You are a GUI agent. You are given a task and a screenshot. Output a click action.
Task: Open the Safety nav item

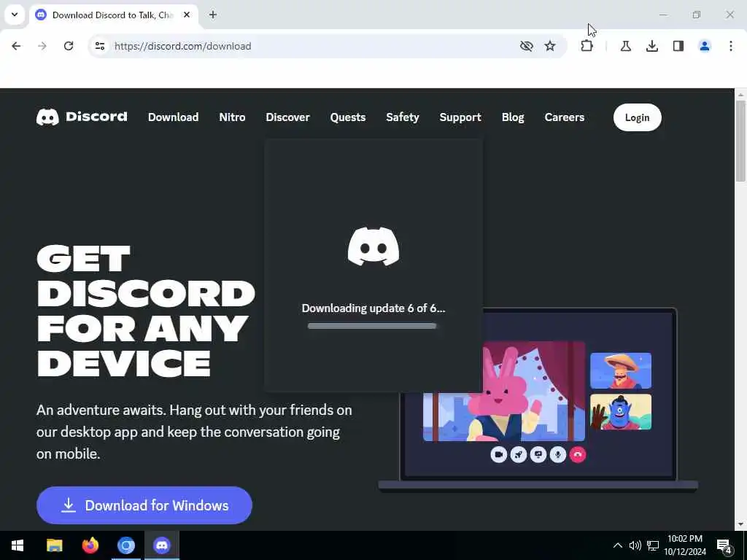pyautogui.click(x=403, y=117)
